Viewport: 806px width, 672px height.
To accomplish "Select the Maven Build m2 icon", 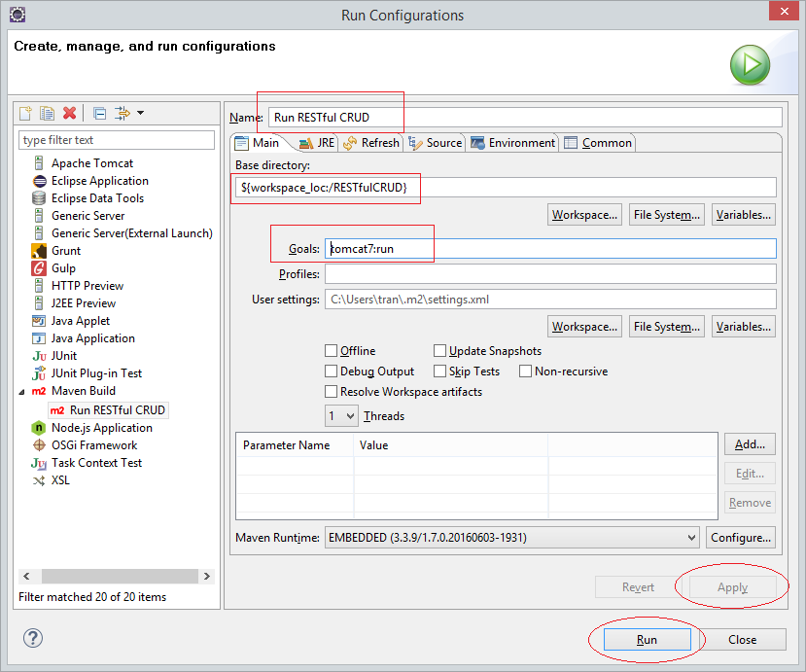I will [x=39, y=391].
